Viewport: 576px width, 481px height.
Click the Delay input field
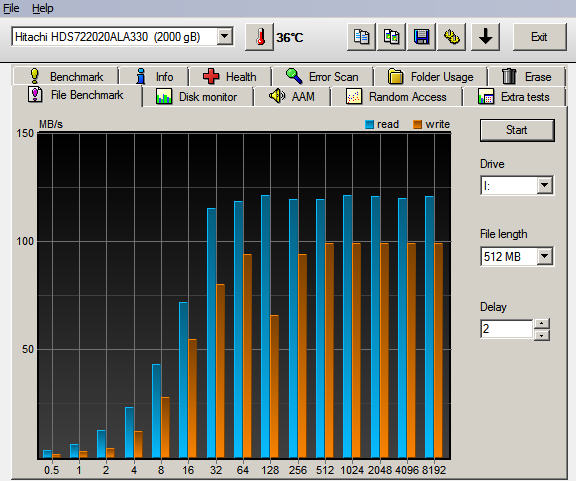[x=507, y=329]
